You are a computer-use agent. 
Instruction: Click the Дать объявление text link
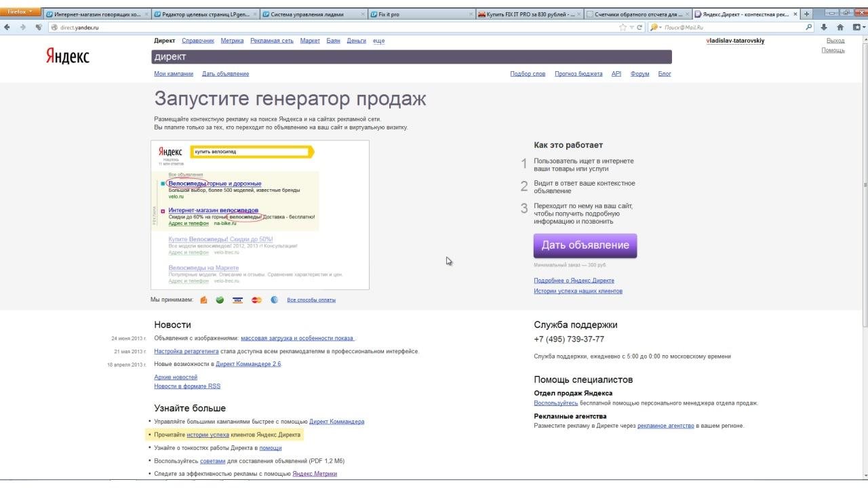pyautogui.click(x=225, y=74)
